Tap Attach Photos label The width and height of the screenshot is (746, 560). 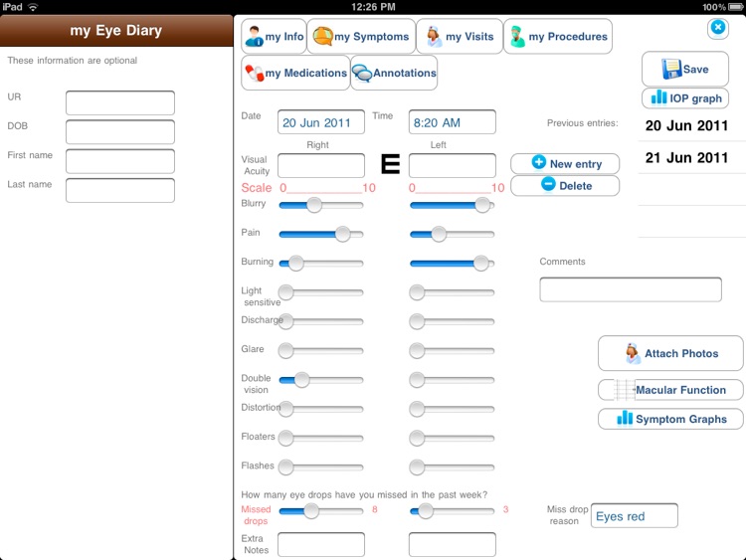click(x=681, y=353)
